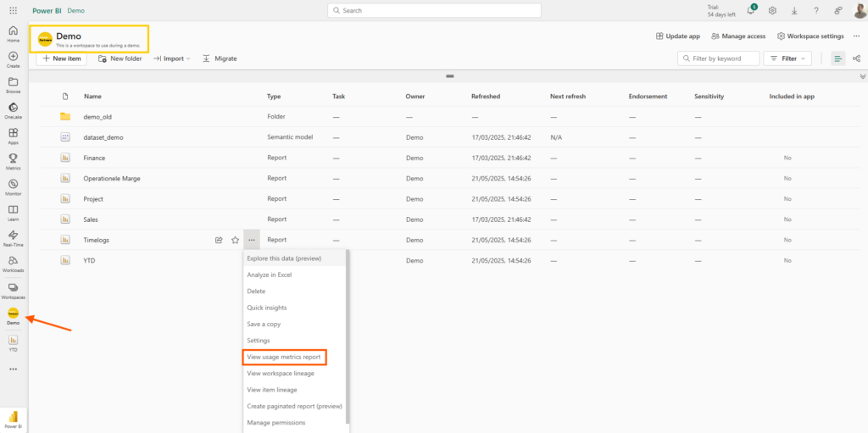Click the feedback icon next to help
The width and height of the screenshot is (868, 433).
point(838,10)
